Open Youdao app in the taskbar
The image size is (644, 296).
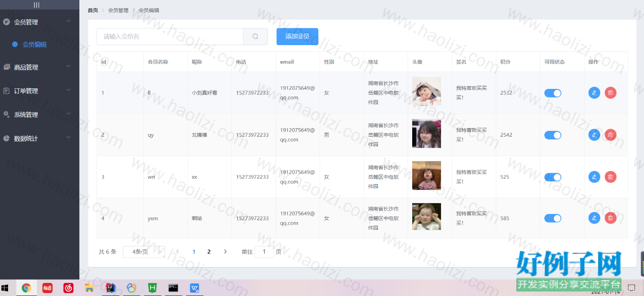tap(47, 287)
